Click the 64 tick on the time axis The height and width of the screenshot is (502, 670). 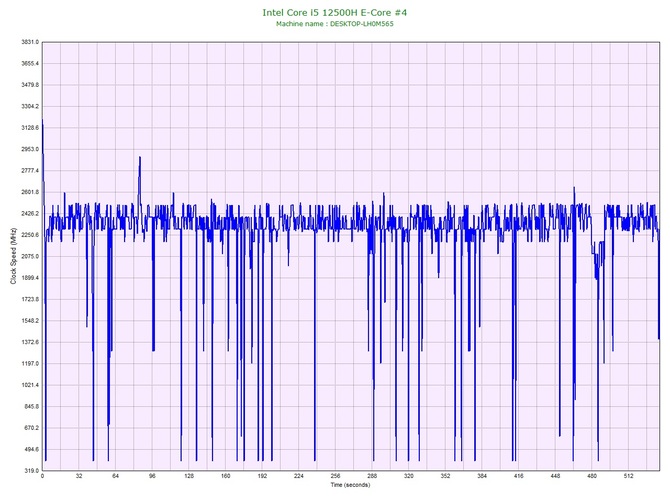pos(115,476)
